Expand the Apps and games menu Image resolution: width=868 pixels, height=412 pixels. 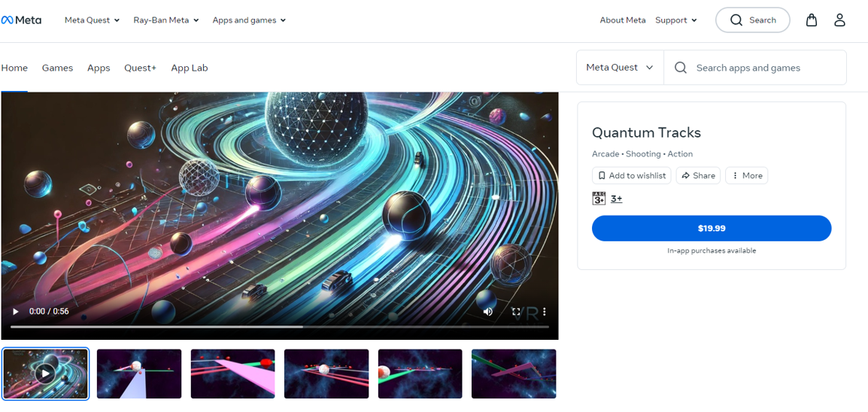pyautogui.click(x=249, y=20)
